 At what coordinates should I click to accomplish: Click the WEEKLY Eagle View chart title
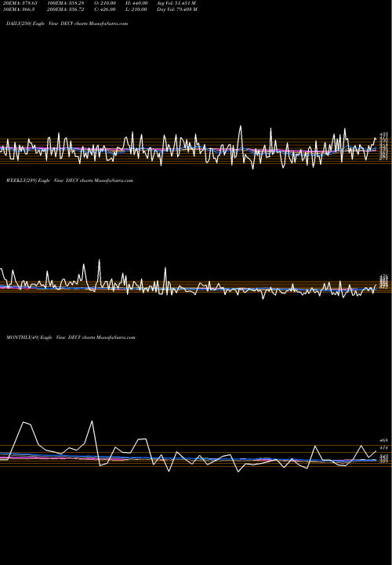tap(70, 180)
